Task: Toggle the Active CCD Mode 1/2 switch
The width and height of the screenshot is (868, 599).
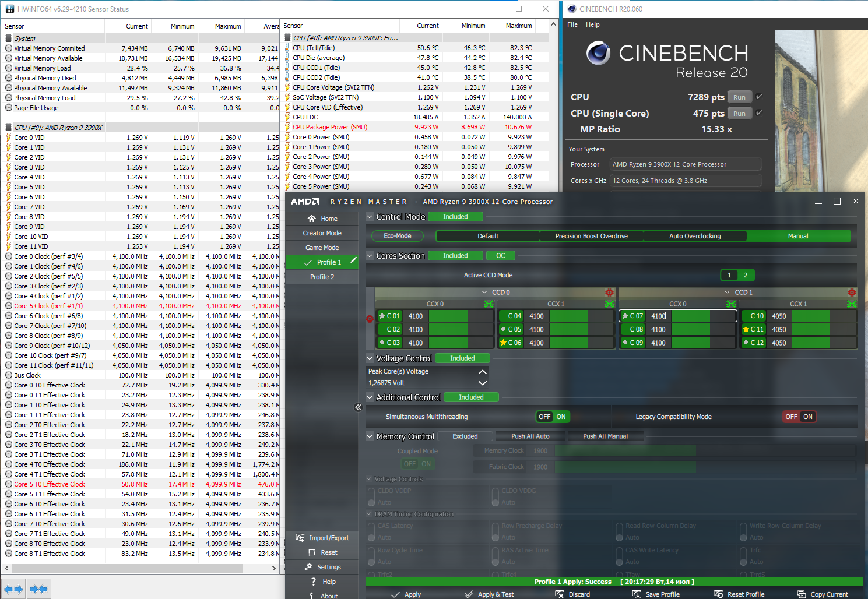Action: click(737, 275)
